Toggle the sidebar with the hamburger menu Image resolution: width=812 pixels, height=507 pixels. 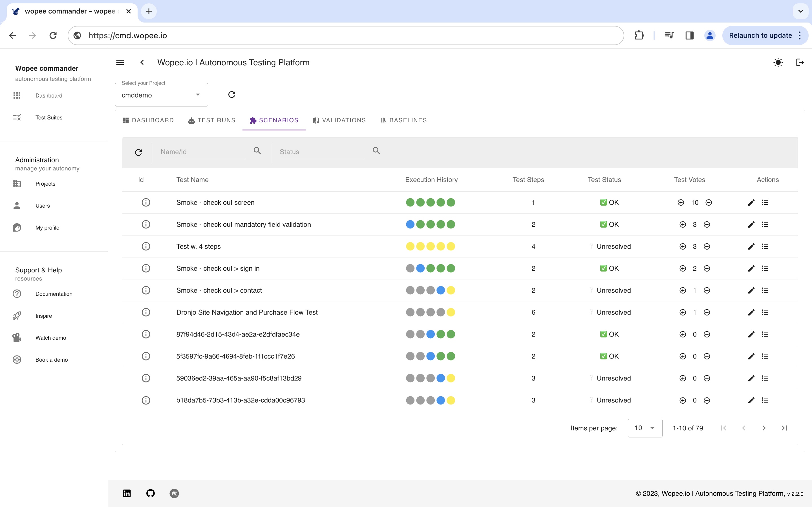120,62
